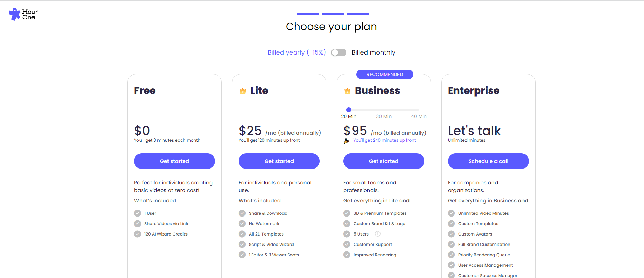This screenshot has width=644, height=278.
Task: Click the party icon beside 240 minutes text
Action: pos(346,141)
